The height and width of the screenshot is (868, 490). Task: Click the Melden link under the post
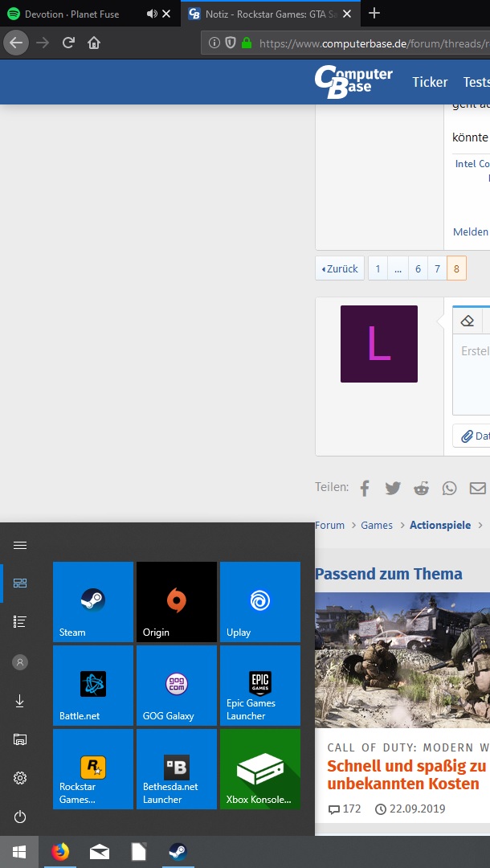(471, 231)
